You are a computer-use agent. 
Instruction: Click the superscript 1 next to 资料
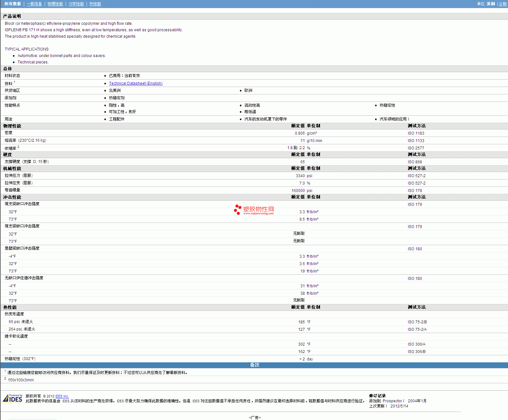(x=14, y=82)
